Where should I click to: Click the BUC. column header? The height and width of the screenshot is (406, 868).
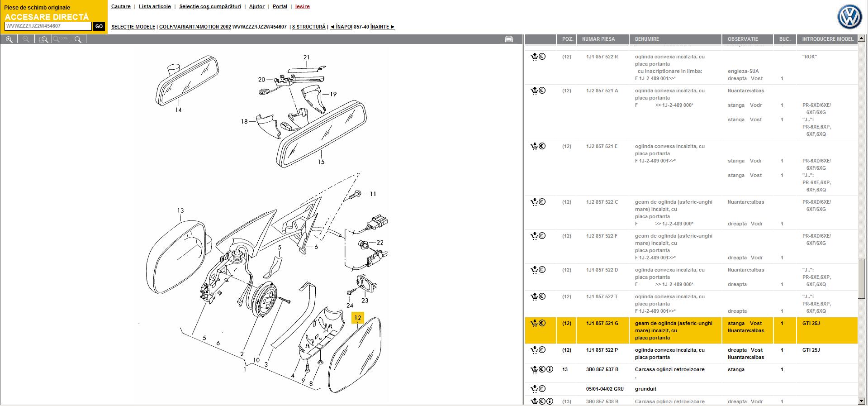click(x=785, y=39)
